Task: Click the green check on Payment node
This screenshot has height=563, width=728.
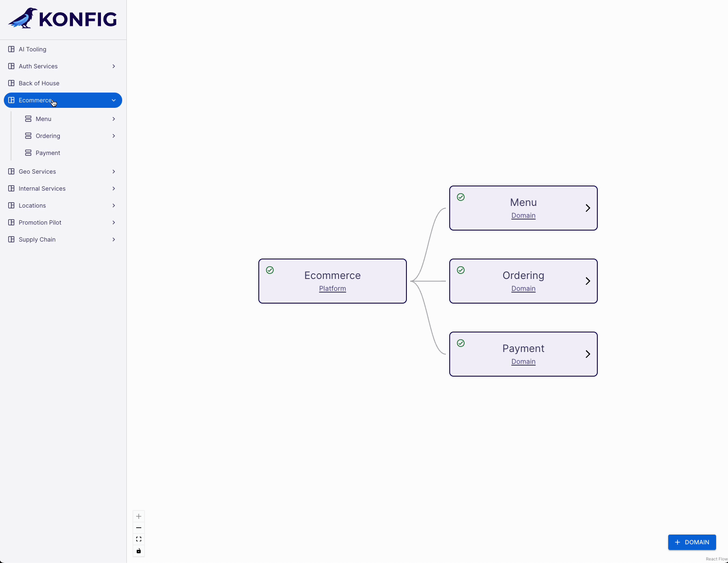Action: pyautogui.click(x=461, y=343)
